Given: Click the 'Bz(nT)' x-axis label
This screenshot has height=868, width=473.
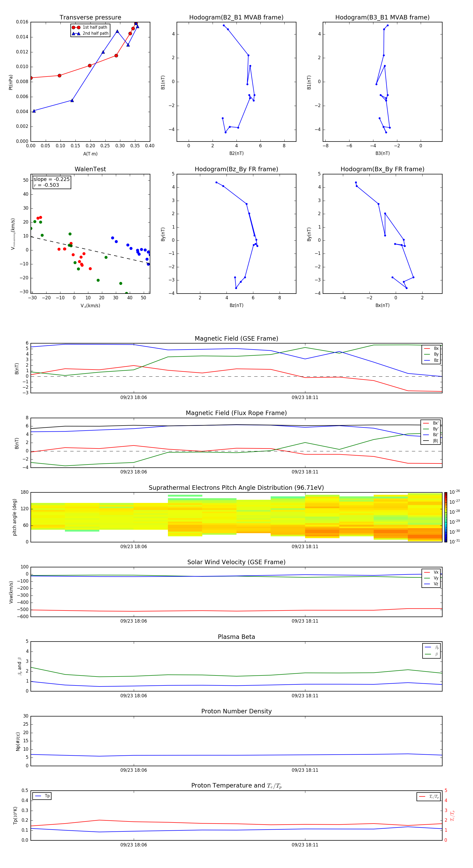Looking at the screenshot, I should coord(236,305).
